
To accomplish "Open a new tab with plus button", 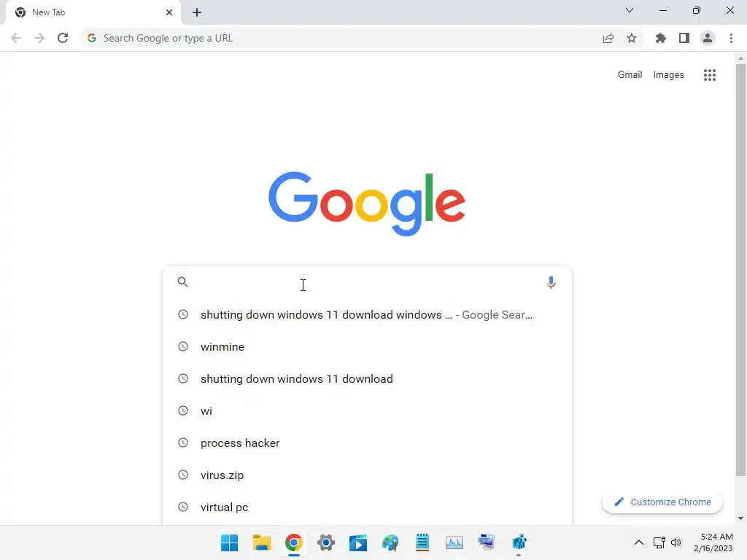I will [197, 12].
